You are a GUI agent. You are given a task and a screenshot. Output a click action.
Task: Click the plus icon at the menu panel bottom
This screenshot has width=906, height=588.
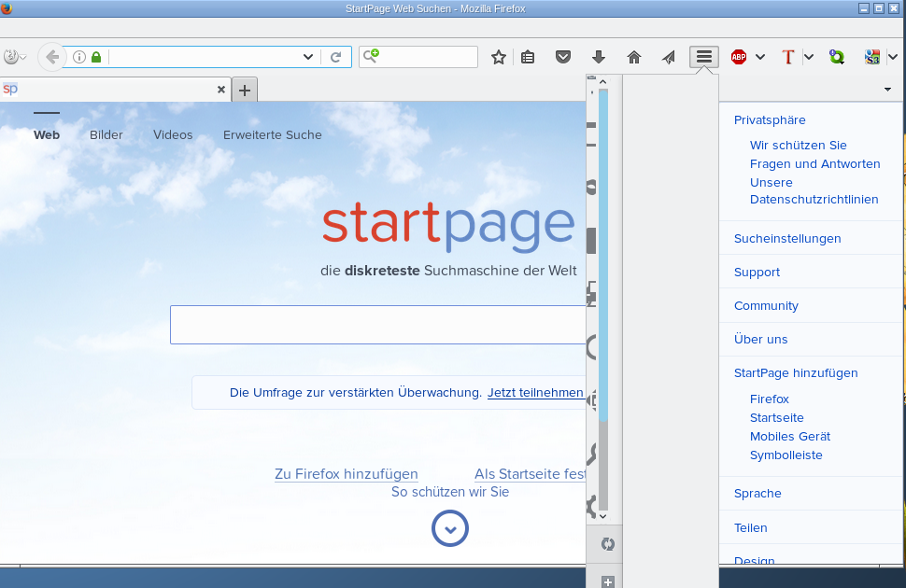click(607, 581)
